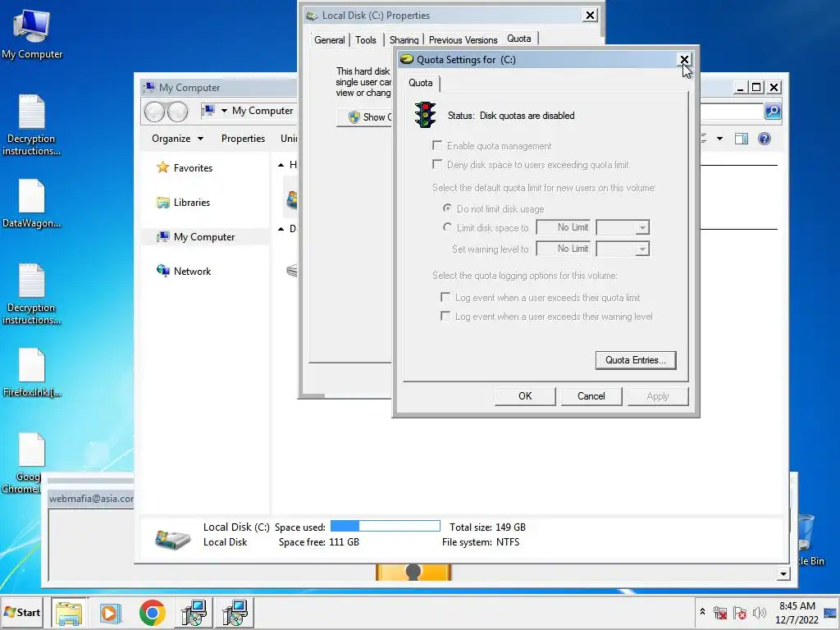The image size is (840, 630).
Task: Open Windows Explorer from taskbar
Action: 69,612
